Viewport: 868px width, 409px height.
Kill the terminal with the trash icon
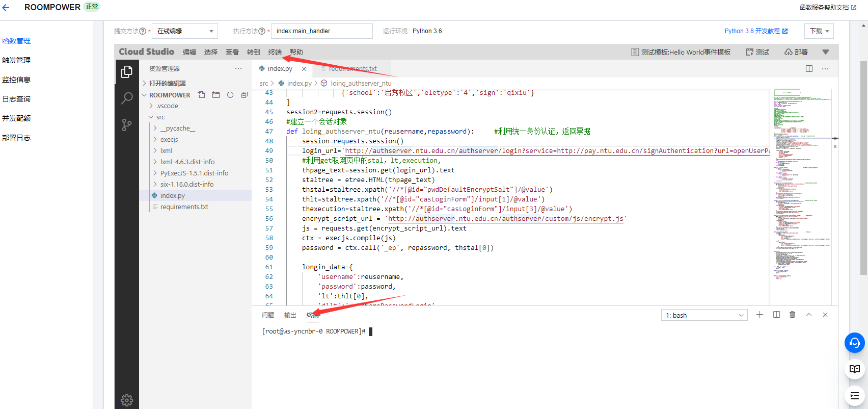point(792,315)
